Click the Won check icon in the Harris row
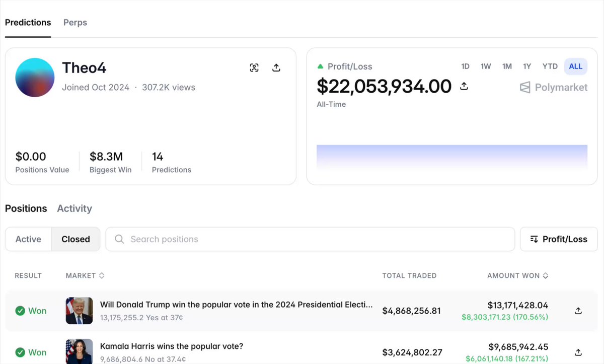Screen dimensions: 604x364 [20, 352]
